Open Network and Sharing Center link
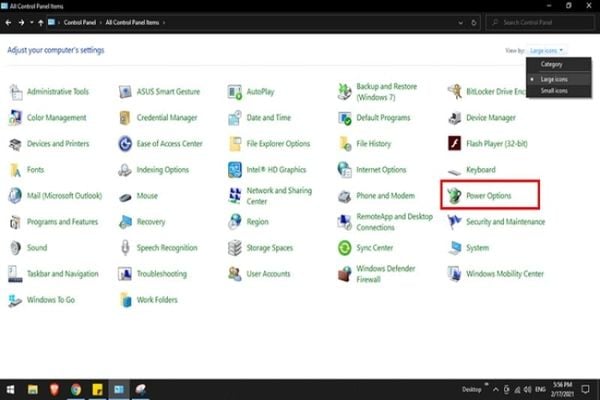Image resolution: width=600 pixels, height=400 pixels. [279, 196]
